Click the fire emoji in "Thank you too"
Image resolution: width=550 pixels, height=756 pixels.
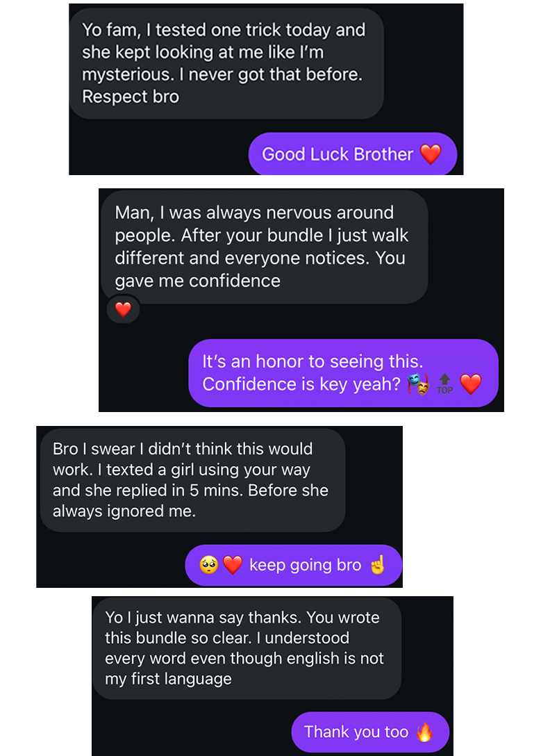point(424,732)
